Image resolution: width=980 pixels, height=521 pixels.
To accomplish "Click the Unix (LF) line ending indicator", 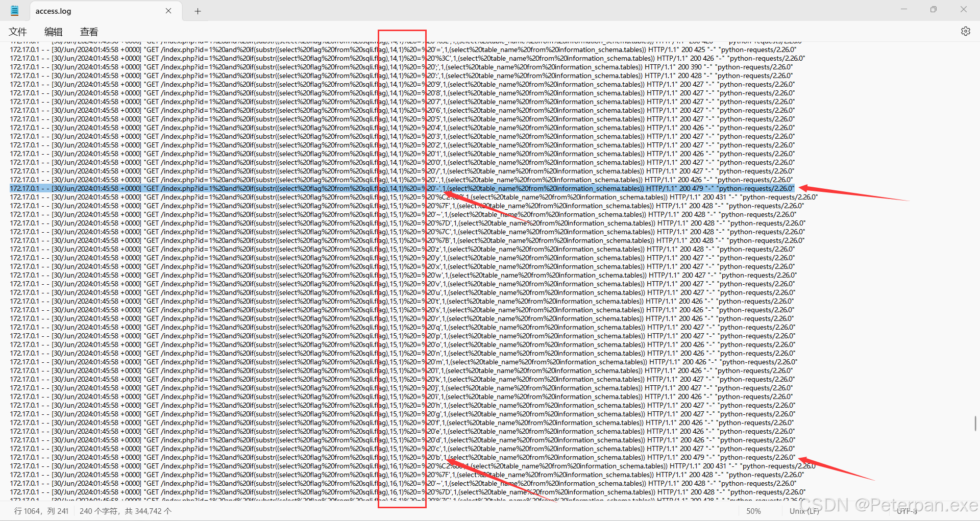I will (x=804, y=511).
